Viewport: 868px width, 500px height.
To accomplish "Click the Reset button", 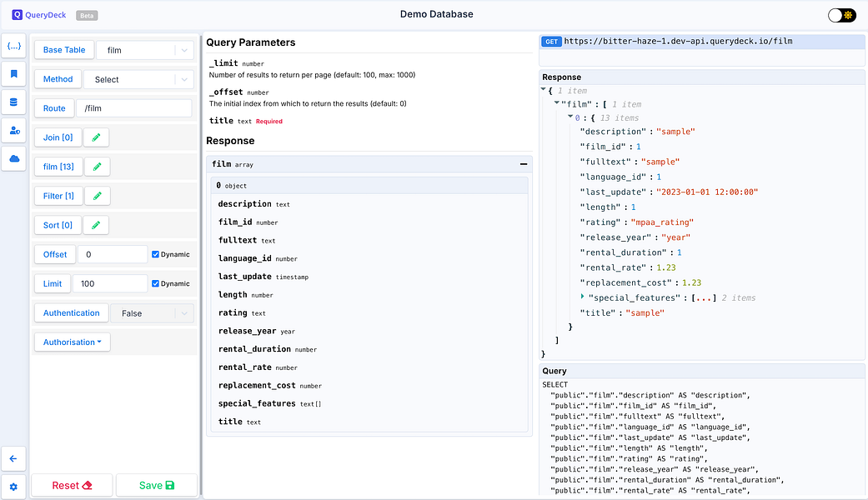I will coord(72,485).
